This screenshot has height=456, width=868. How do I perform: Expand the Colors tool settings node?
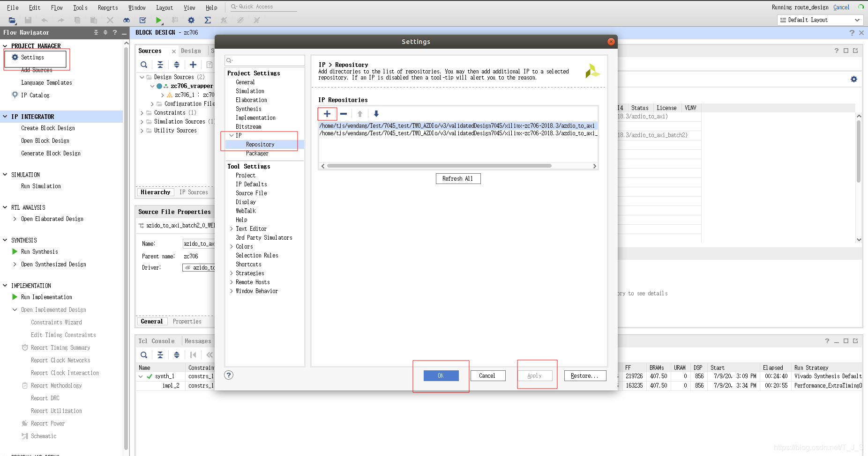tap(232, 247)
